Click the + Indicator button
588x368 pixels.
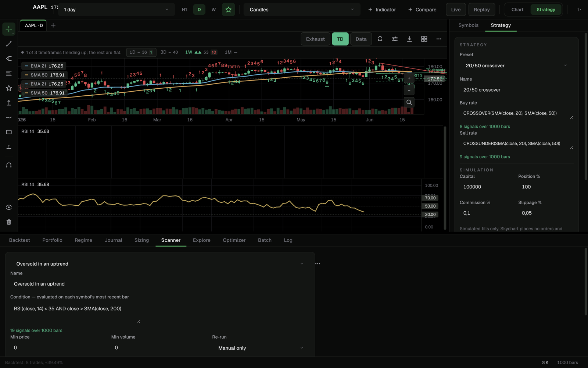[382, 10]
